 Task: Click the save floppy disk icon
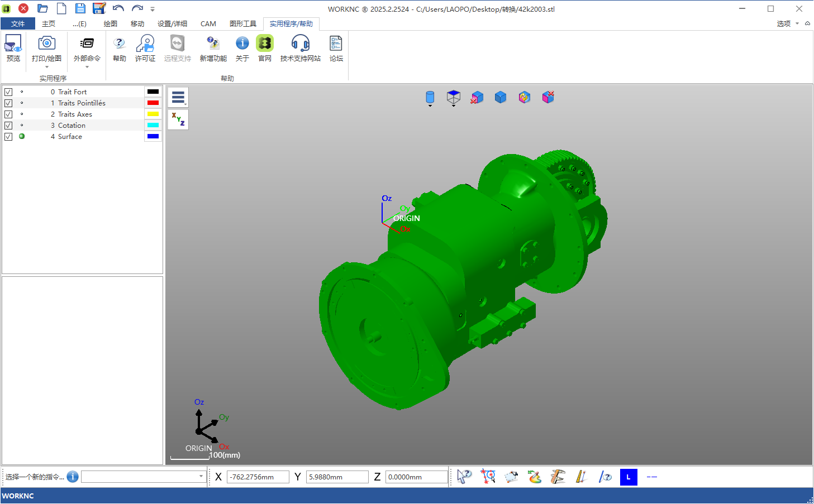80,8
